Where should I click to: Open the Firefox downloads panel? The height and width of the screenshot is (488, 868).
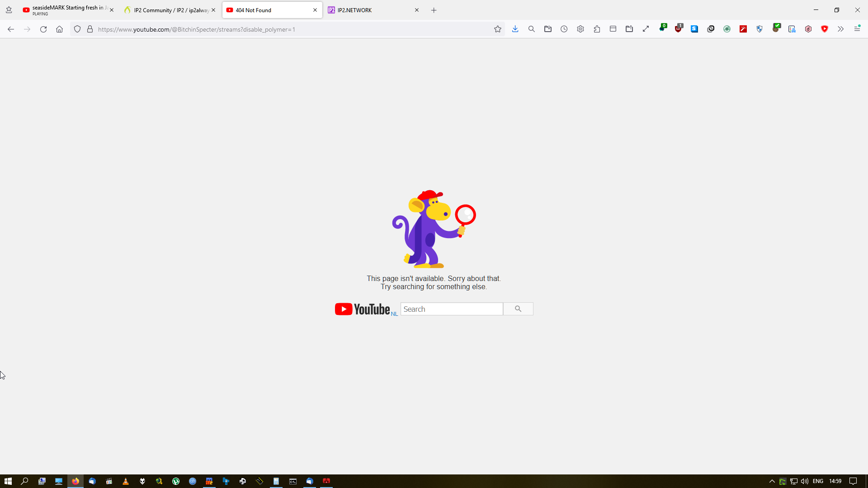click(x=515, y=29)
